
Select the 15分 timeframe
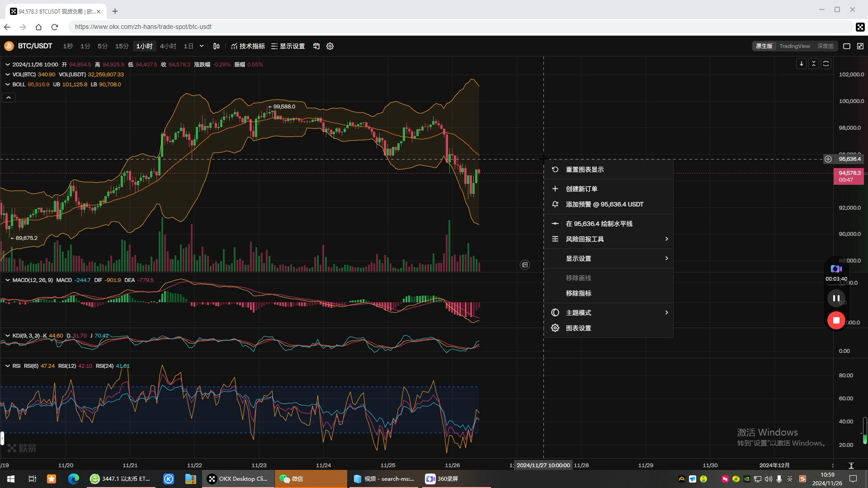point(122,46)
